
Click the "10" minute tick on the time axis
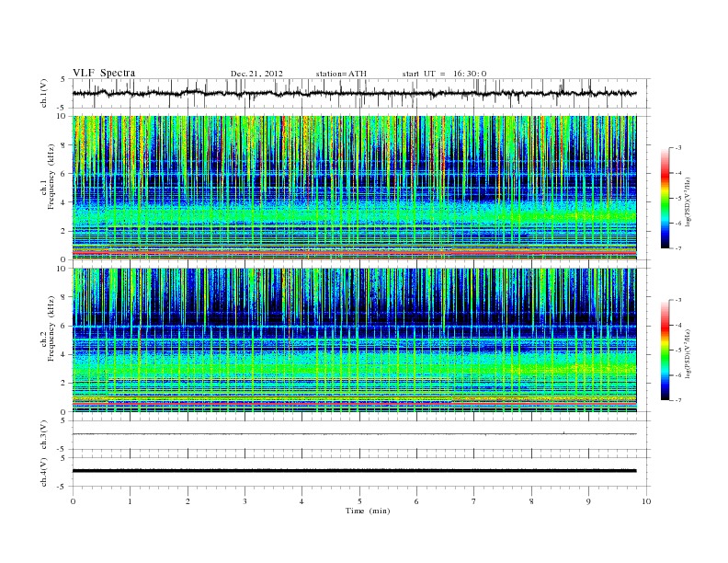pyautogui.click(x=646, y=501)
